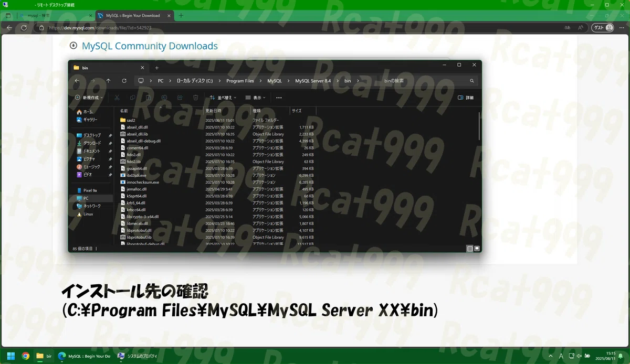Viewport: 630px width, 364px height.
Task: Sort by 種類 column header
Action: tap(257, 111)
